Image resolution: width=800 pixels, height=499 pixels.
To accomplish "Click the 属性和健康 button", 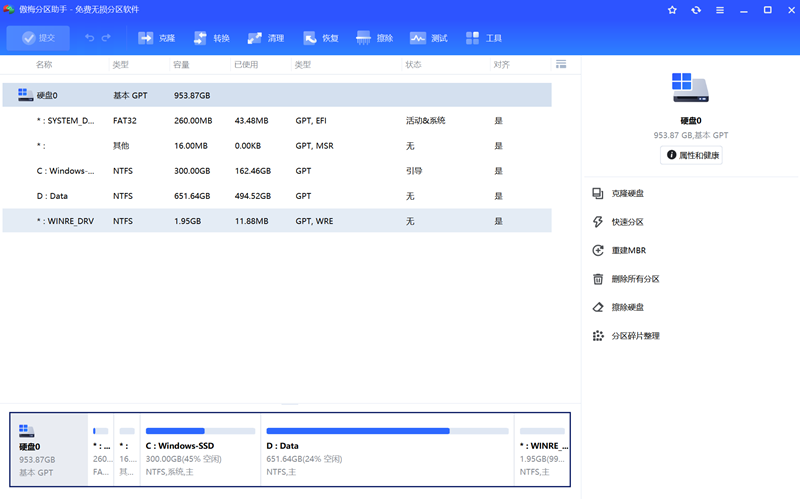I will click(691, 155).
